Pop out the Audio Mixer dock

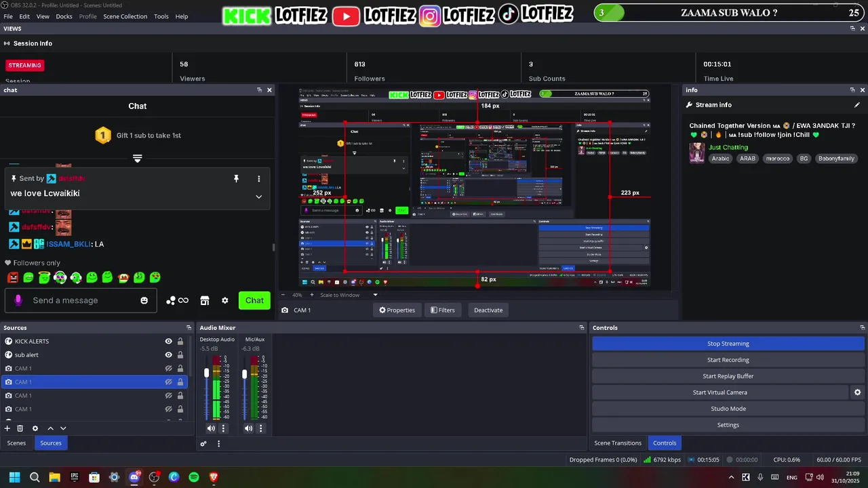[581, 328]
